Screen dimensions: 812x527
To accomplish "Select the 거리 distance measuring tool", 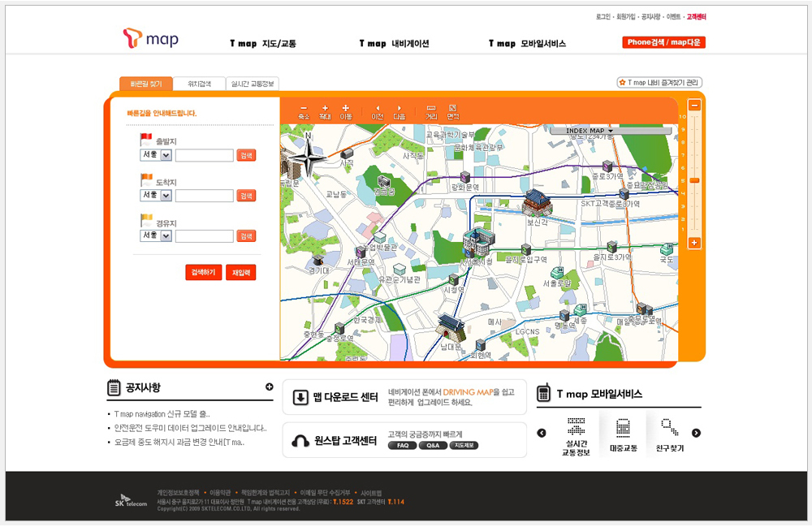I will (x=430, y=111).
